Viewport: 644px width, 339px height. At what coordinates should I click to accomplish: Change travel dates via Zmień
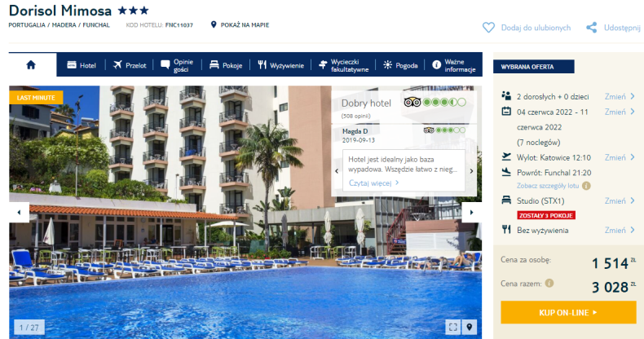tap(620, 112)
